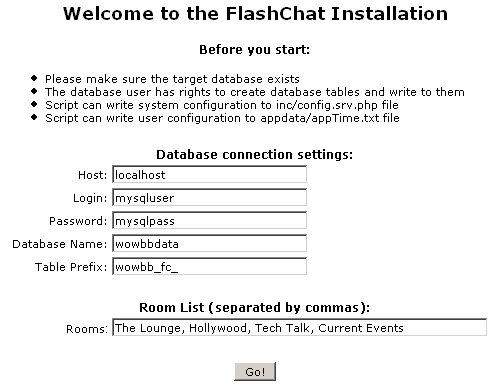
Task: Click the Table Prefix: label
Action: coord(71,267)
